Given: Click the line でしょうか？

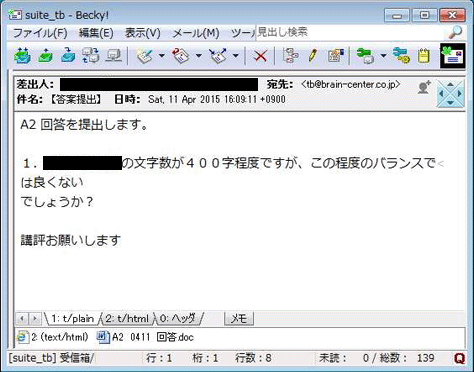Looking at the screenshot, I should click(x=57, y=202).
